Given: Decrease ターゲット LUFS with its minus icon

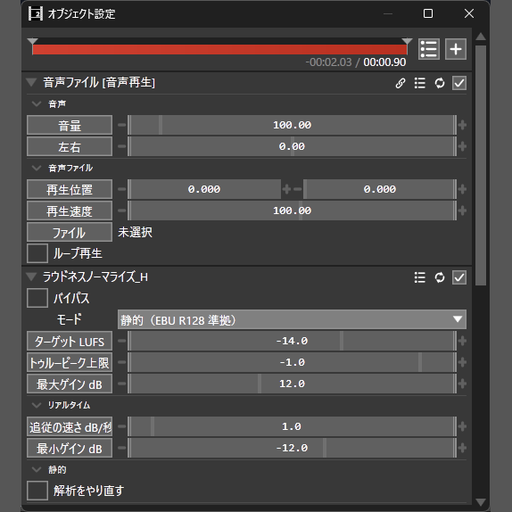Looking at the screenshot, I should pos(122,341).
